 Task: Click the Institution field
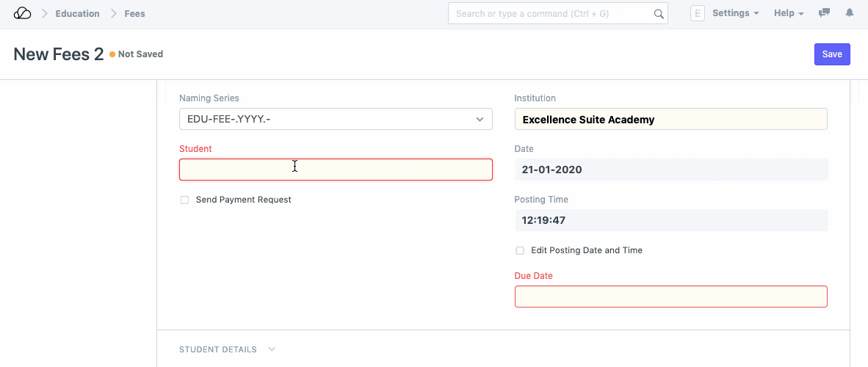tap(670, 119)
